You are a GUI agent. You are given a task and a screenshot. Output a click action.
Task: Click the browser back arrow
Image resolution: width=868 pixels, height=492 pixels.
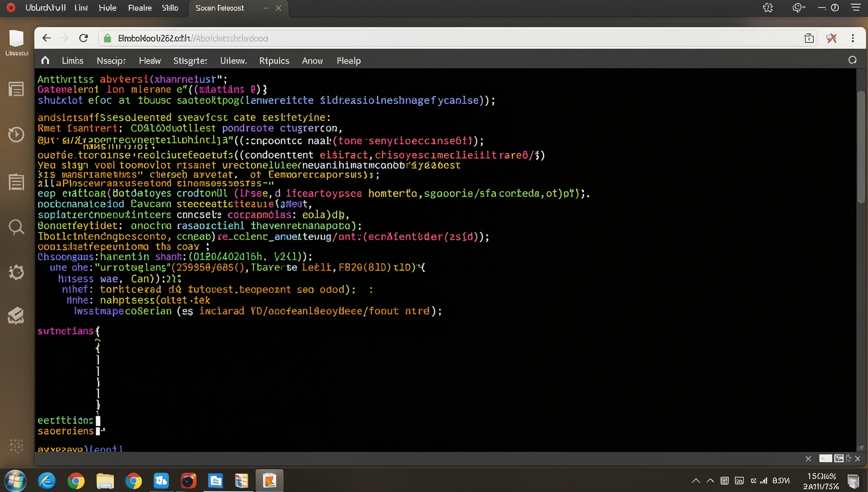click(46, 38)
